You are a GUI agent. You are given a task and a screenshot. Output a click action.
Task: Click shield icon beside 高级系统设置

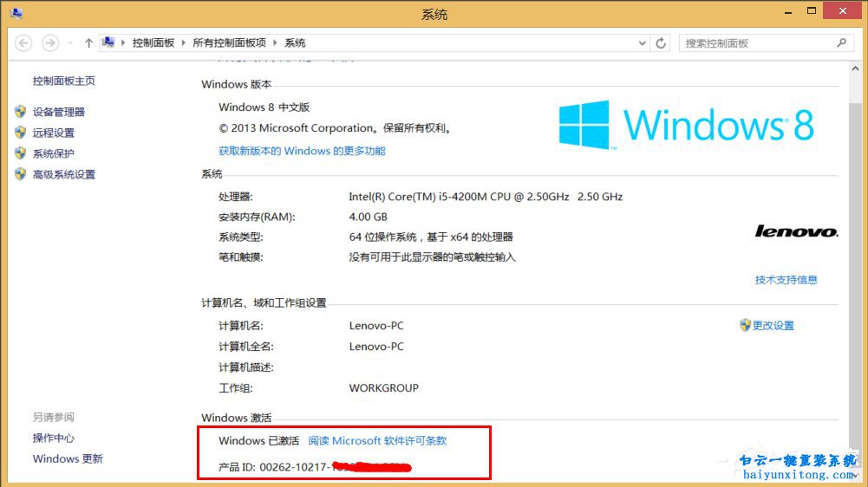pyautogui.click(x=21, y=174)
